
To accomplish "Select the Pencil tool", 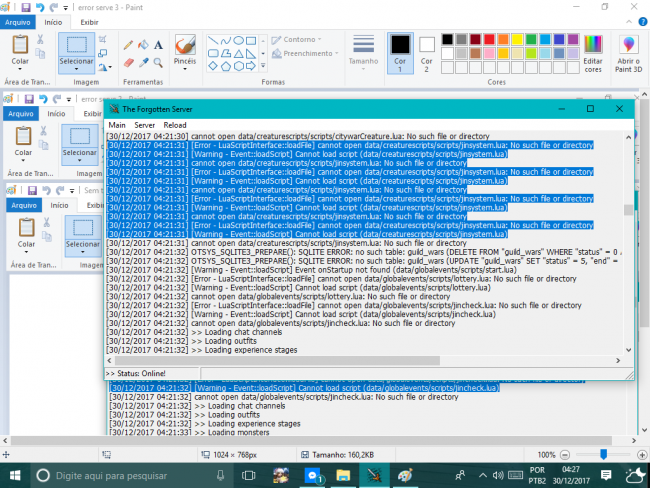I will 129,45.
